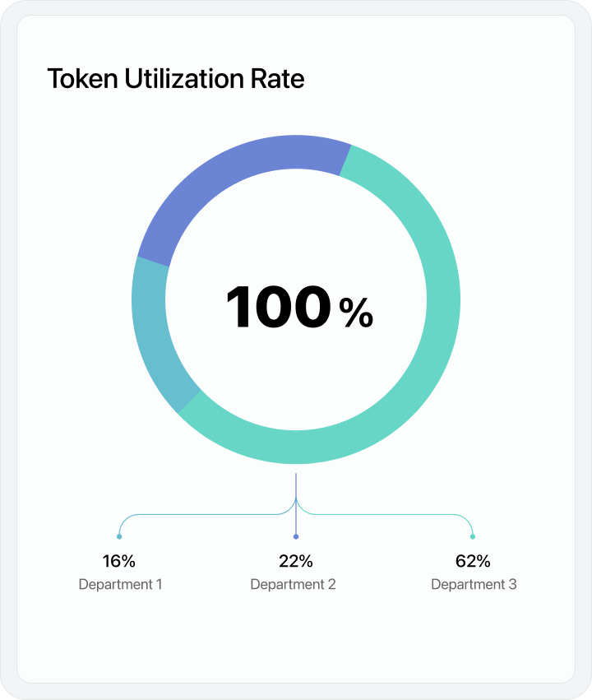Select the "62%" value label

pyautogui.click(x=473, y=562)
